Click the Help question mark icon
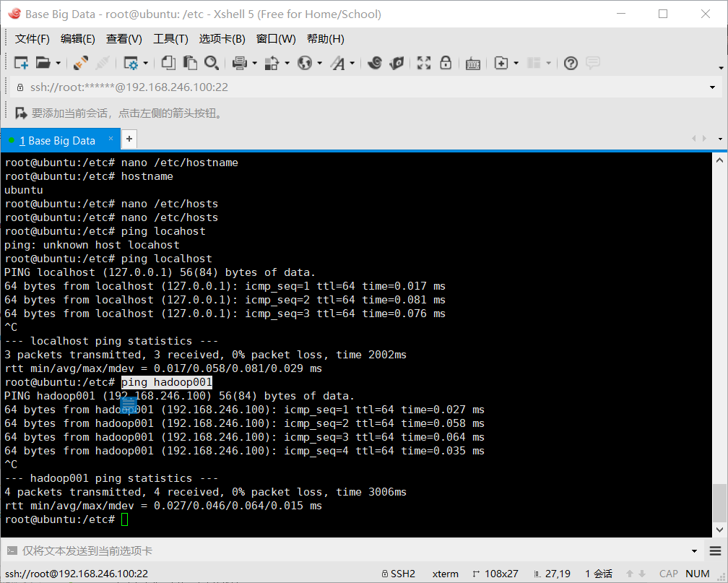This screenshot has width=728, height=583. point(571,63)
